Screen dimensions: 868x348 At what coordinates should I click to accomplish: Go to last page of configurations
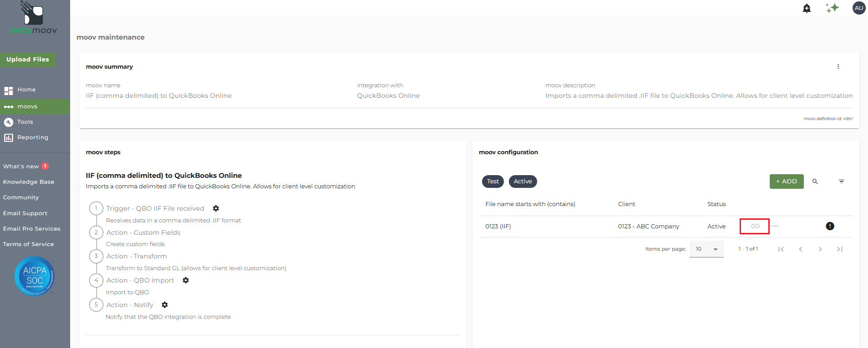840,249
